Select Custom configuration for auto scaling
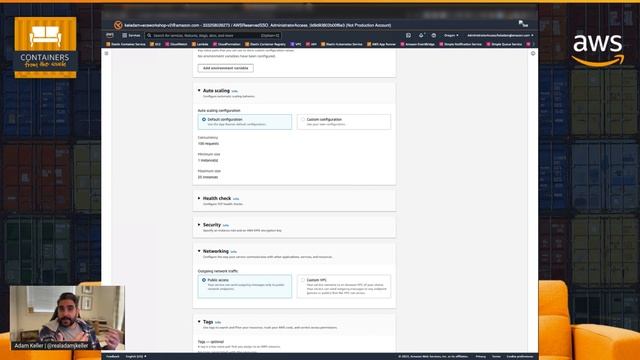This screenshot has width=640, height=360. click(x=344, y=122)
